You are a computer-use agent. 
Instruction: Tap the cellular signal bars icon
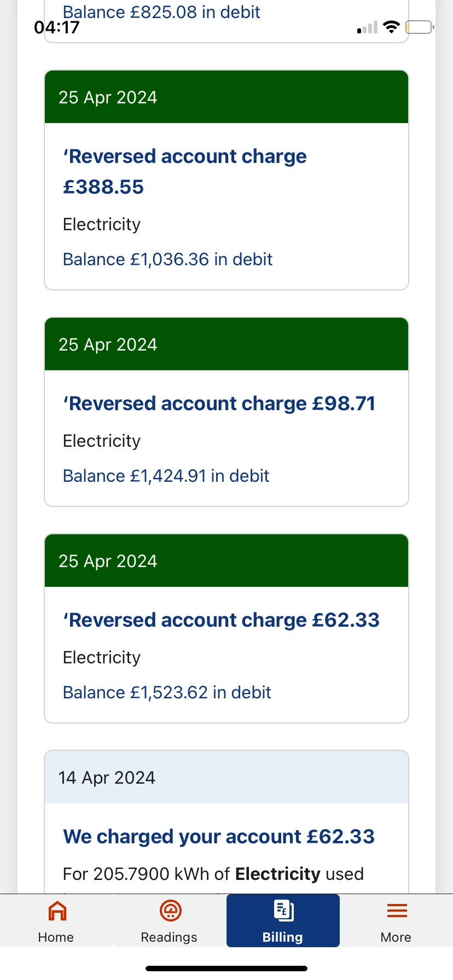(x=368, y=28)
